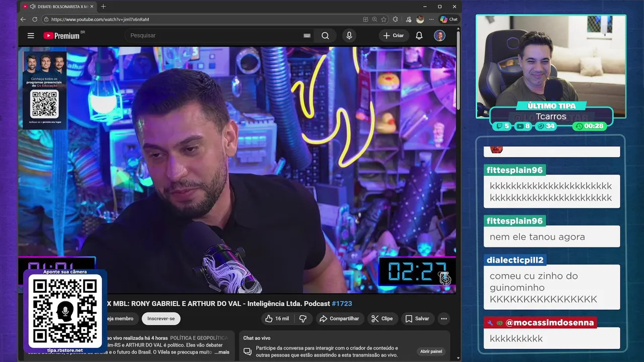Open the media control icon in toolbar

(408, 19)
